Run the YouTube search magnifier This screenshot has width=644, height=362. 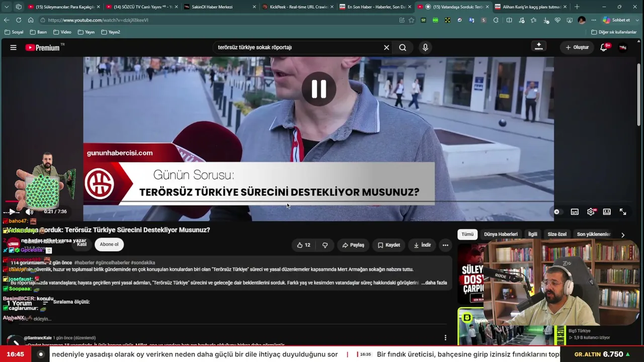point(403,47)
